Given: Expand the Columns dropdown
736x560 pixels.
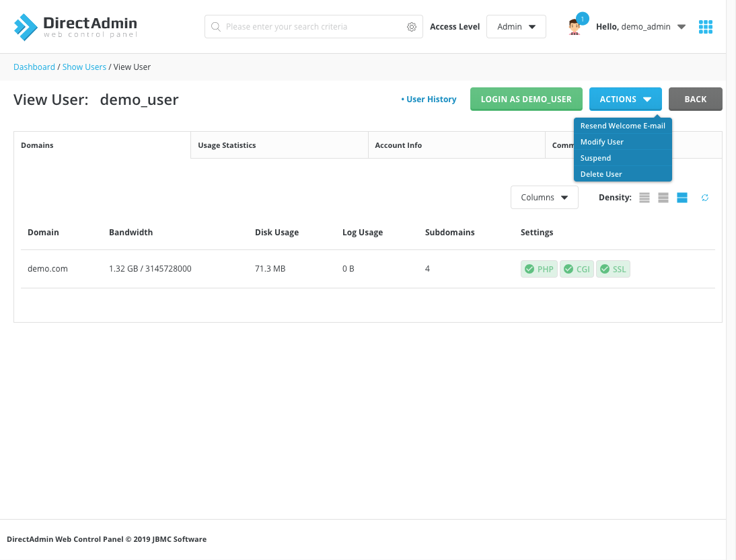Looking at the screenshot, I should 544,198.
